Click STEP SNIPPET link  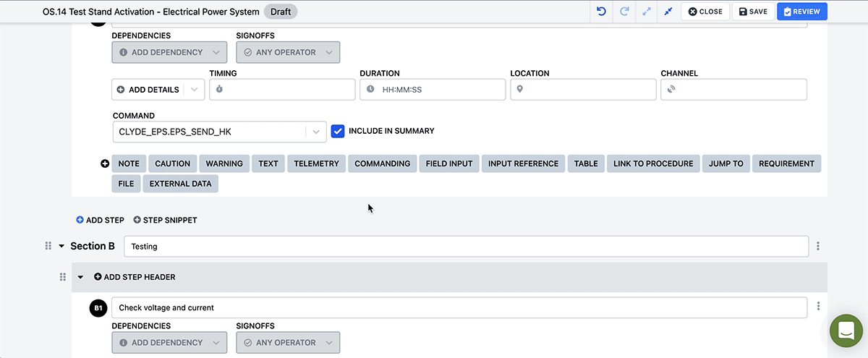coord(165,220)
